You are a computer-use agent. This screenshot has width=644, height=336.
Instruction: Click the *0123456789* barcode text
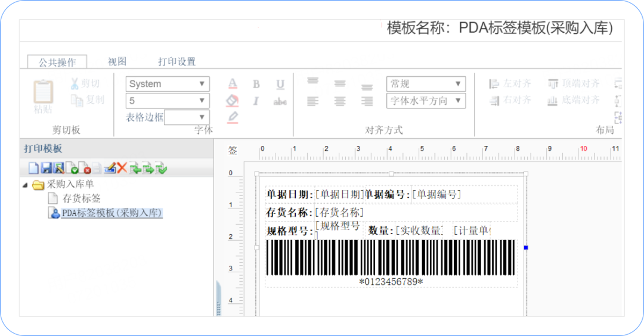pos(391,282)
